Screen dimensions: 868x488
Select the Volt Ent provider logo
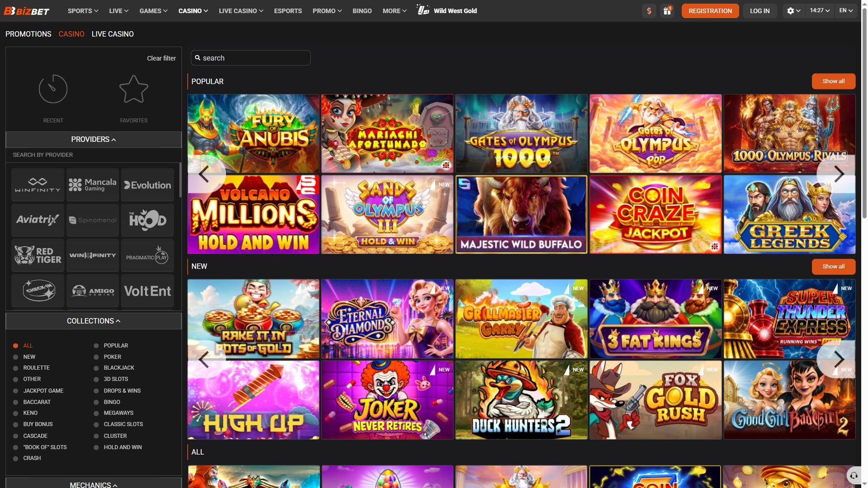point(147,291)
